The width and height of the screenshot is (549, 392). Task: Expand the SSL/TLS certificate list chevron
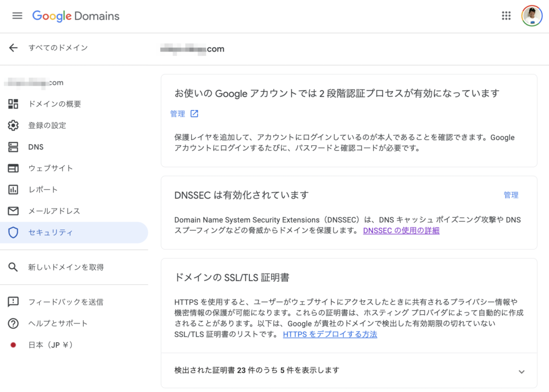pos(521,371)
